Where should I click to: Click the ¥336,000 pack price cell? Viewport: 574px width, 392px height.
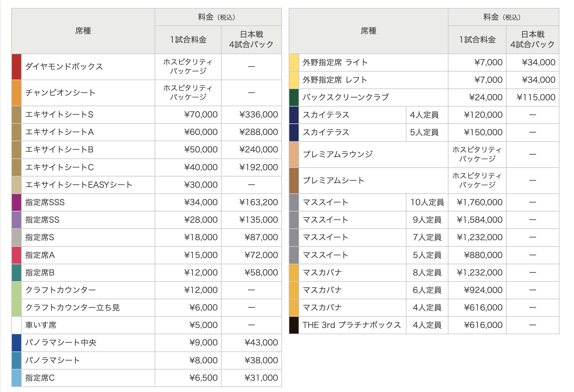(x=259, y=114)
